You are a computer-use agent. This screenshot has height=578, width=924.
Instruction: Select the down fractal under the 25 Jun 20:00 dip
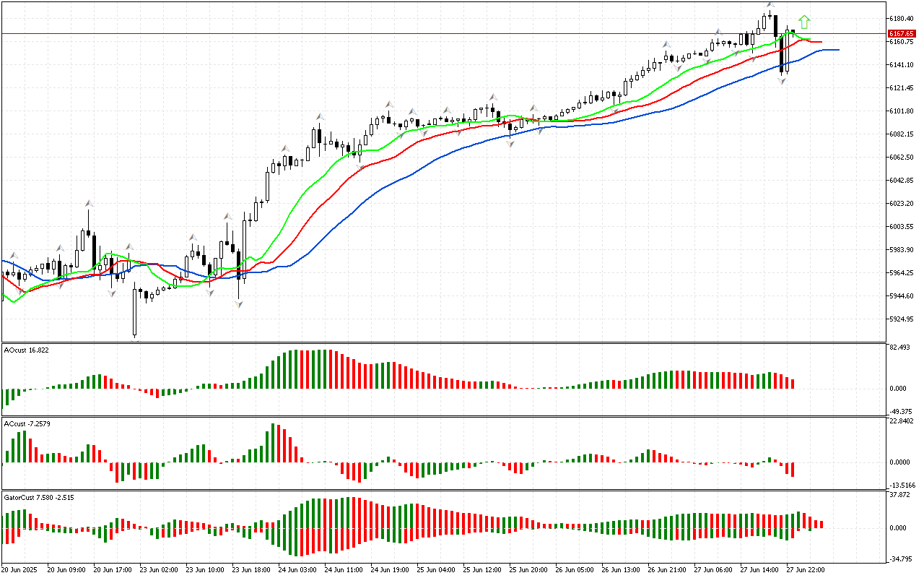pos(510,144)
